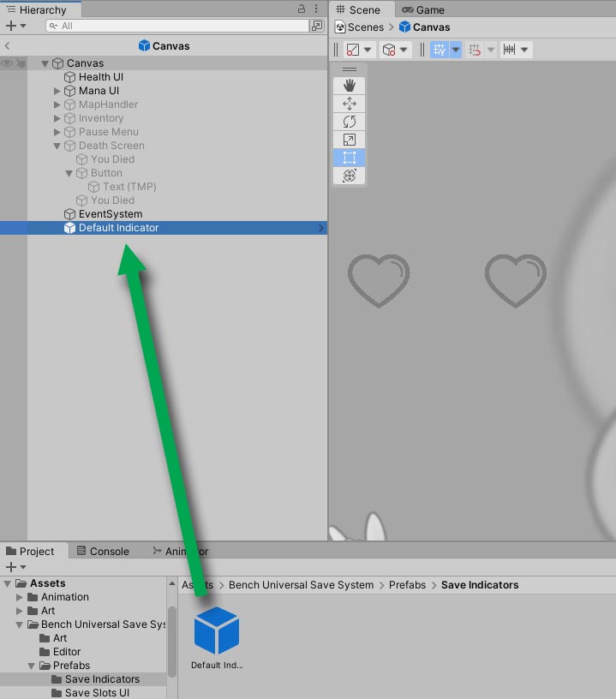Select the Editor folder

coord(60,652)
